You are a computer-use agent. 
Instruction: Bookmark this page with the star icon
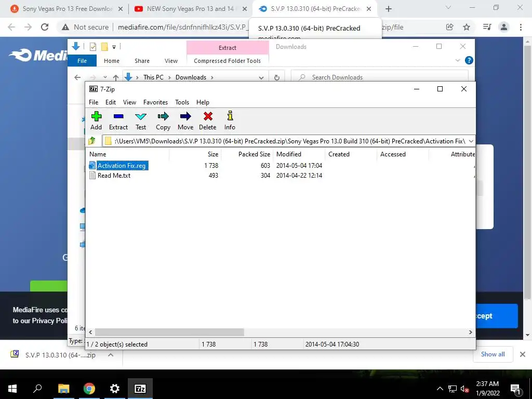(x=467, y=27)
